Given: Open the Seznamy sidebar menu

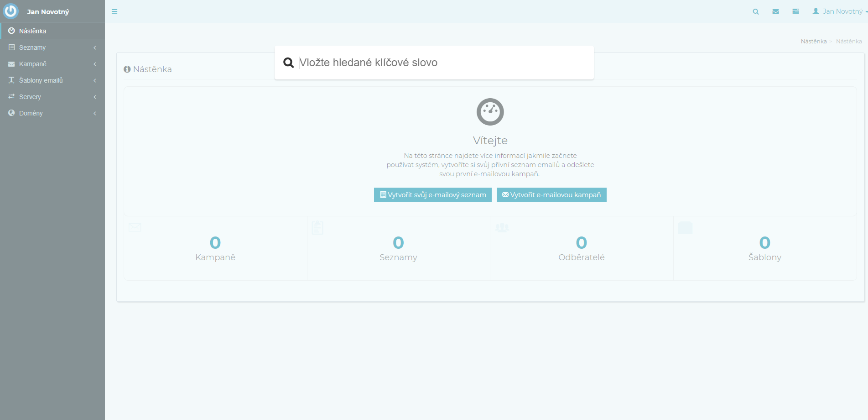Looking at the screenshot, I should click(52, 47).
